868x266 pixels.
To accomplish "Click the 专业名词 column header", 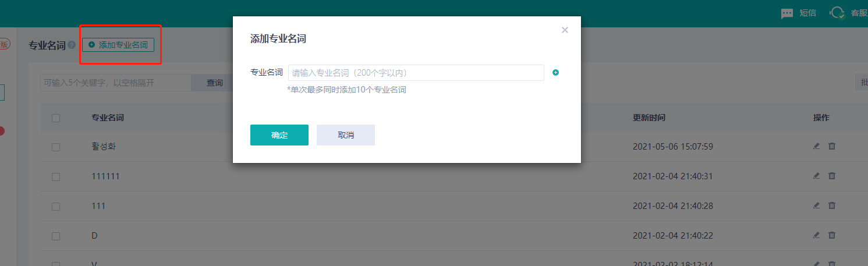I will (x=108, y=118).
